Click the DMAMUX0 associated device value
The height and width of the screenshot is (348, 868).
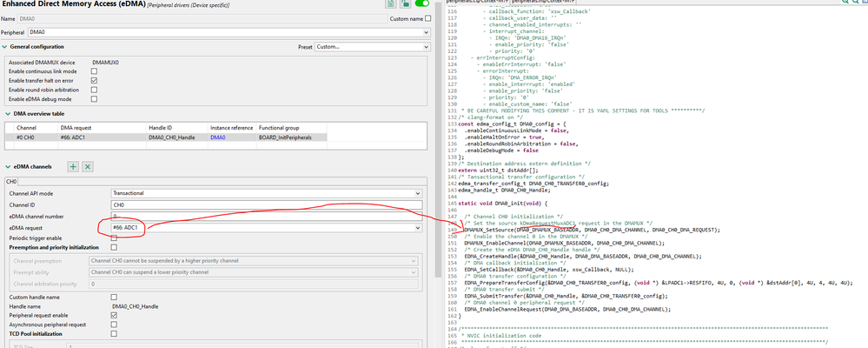tap(106, 62)
